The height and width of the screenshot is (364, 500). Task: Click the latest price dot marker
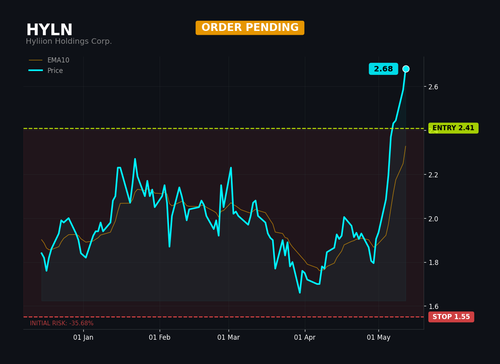tap(406, 69)
